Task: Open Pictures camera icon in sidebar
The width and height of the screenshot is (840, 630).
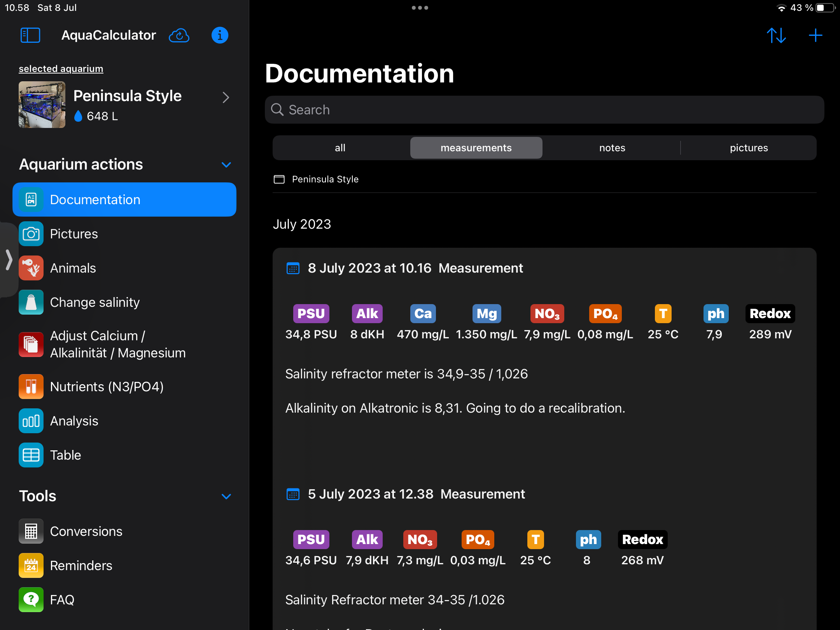Action: [x=31, y=234]
